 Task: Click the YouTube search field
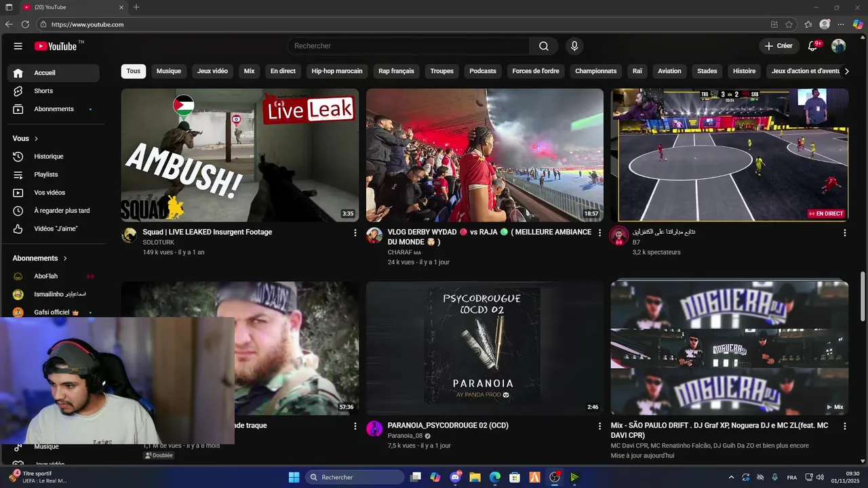click(x=409, y=46)
